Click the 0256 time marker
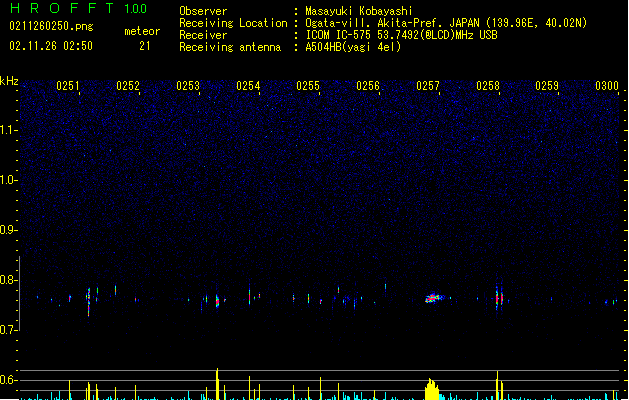Viewport: 629px width, 400px height. [x=368, y=86]
